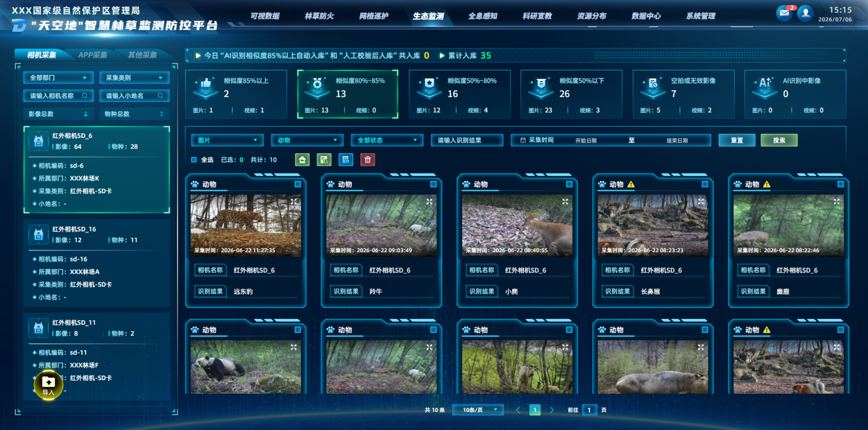Click warning triangle on the 麋鹿 card
The width and height of the screenshot is (868, 430).
[x=767, y=184]
